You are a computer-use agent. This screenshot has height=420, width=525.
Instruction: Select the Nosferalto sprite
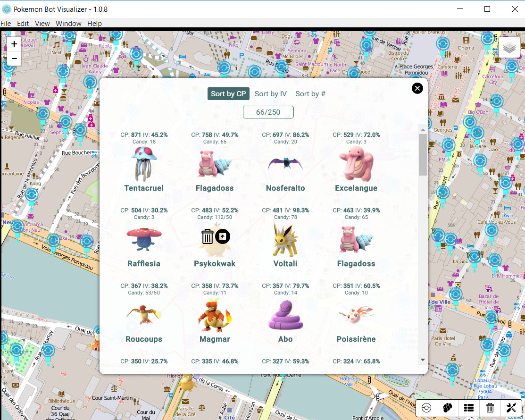coord(285,163)
